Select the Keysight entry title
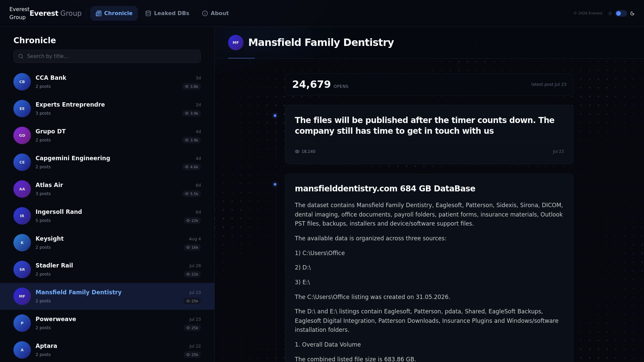The height and width of the screenshot is (362, 644). (x=50, y=239)
